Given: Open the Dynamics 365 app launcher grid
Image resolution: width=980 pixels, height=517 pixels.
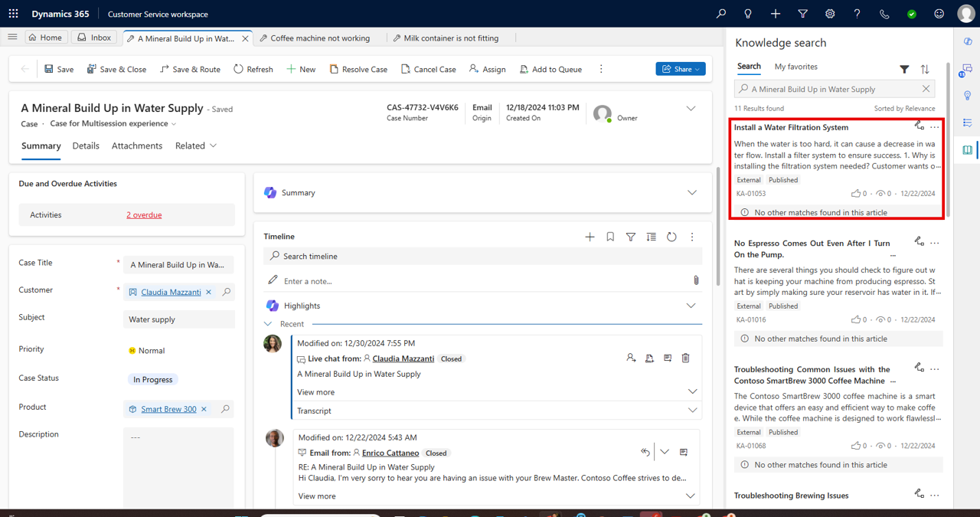Looking at the screenshot, I should [14, 14].
